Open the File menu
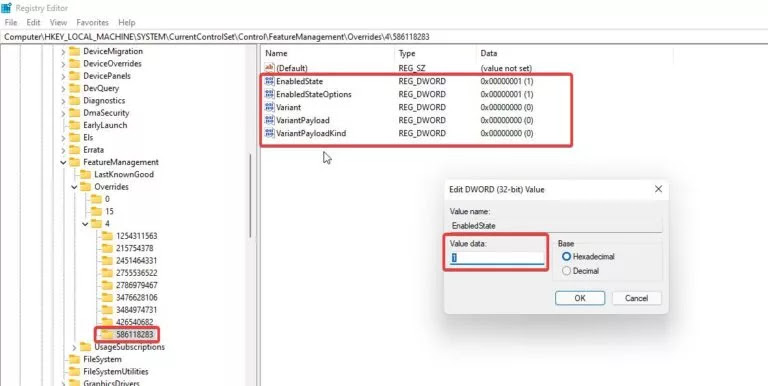Screen dimensions: 768x386 (11, 23)
